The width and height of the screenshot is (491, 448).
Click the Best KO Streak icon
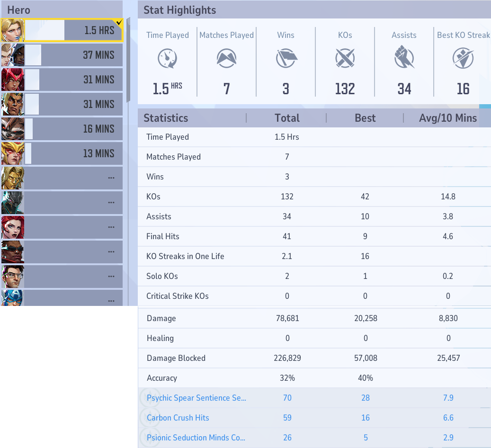tap(463, 58)
